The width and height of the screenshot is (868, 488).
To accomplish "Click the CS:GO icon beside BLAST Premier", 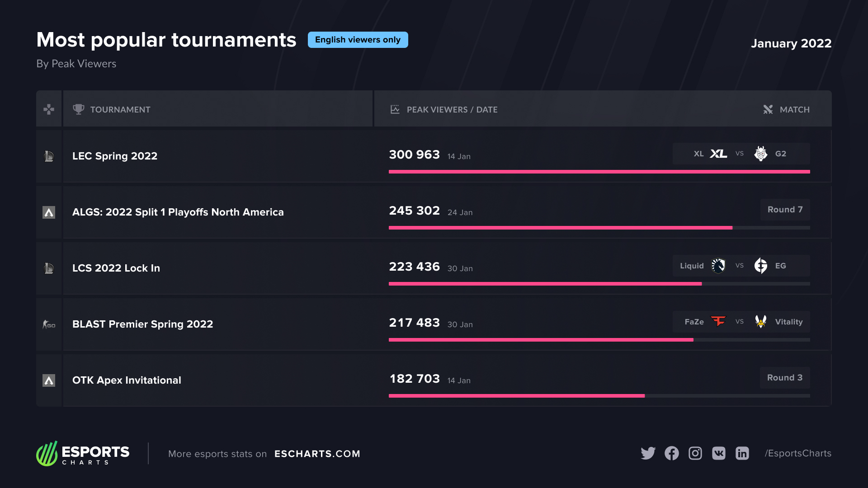I will point(49,324).
